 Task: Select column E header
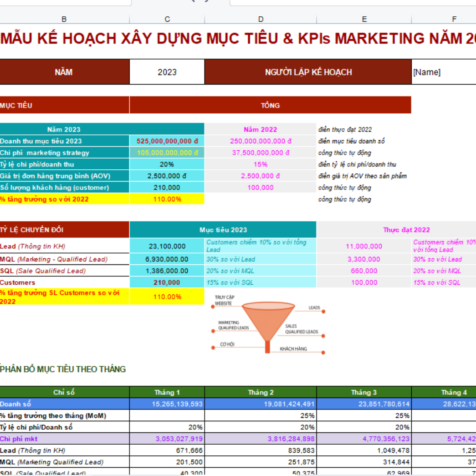(x=364, y=19)
